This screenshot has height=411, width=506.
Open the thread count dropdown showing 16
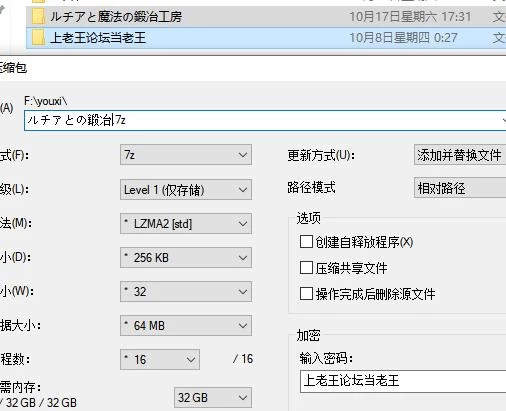point(160,360)
